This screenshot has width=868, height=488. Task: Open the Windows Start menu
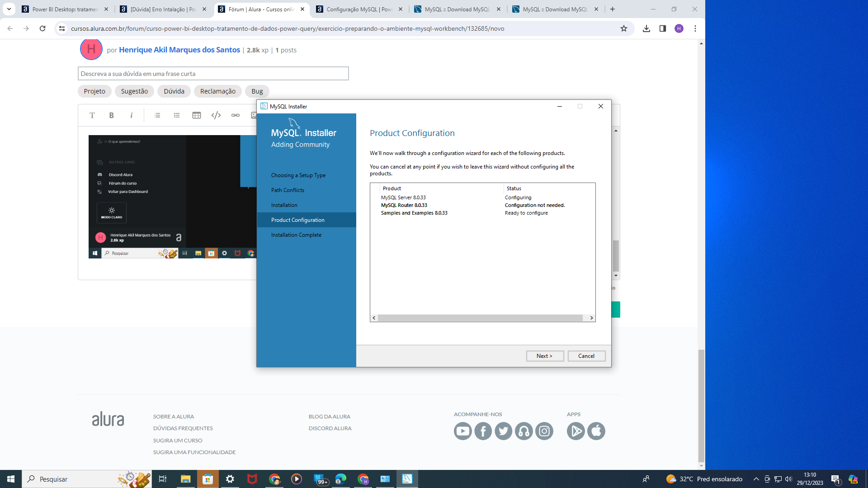(x=11, y=479)
